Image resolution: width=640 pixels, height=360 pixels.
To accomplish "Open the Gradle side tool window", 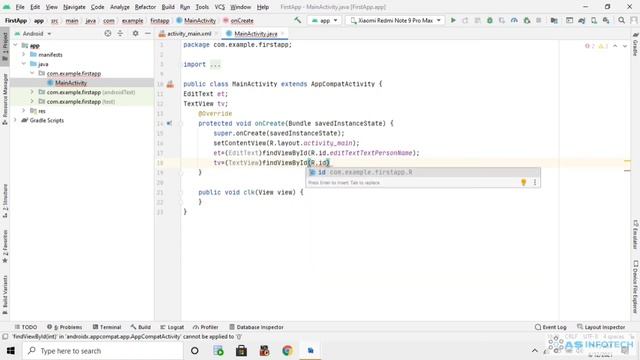I will [636, 44].
